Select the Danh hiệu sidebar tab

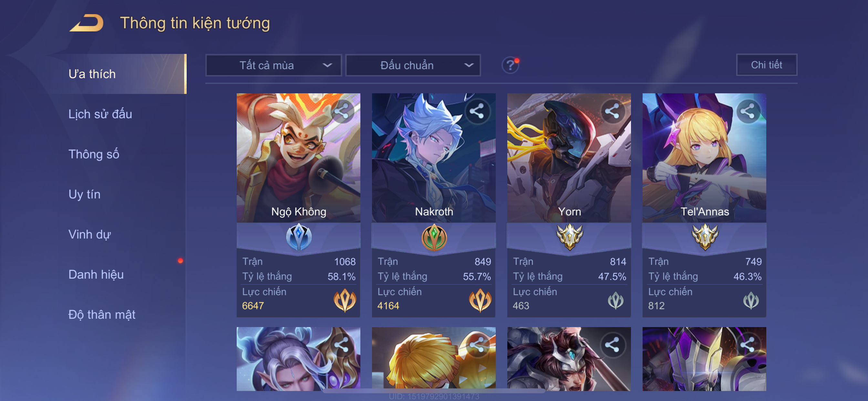click(x=96, y=274)
